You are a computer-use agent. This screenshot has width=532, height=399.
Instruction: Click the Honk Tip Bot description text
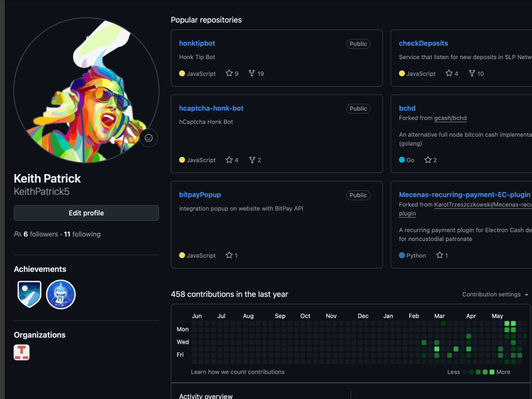197,57
